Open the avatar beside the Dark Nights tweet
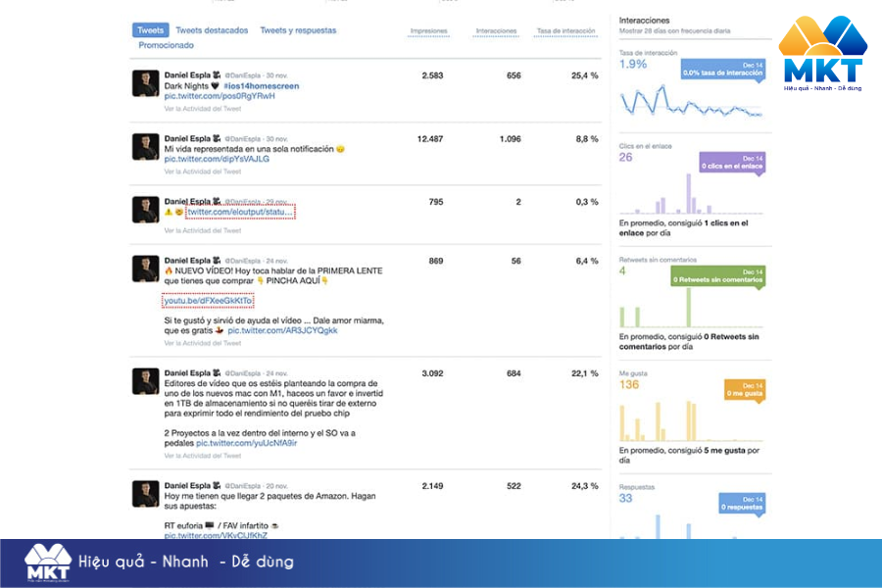The height and width of the screenshot is (588, 882). [x=146, y=83]
